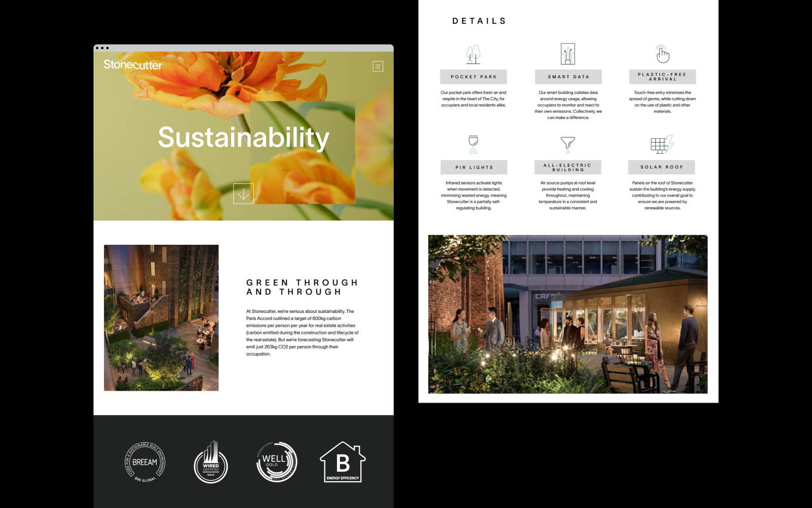The height and width of the screenshot is (508, 812).
Task: Click the BREEAM certification badge
Action: 145,462
